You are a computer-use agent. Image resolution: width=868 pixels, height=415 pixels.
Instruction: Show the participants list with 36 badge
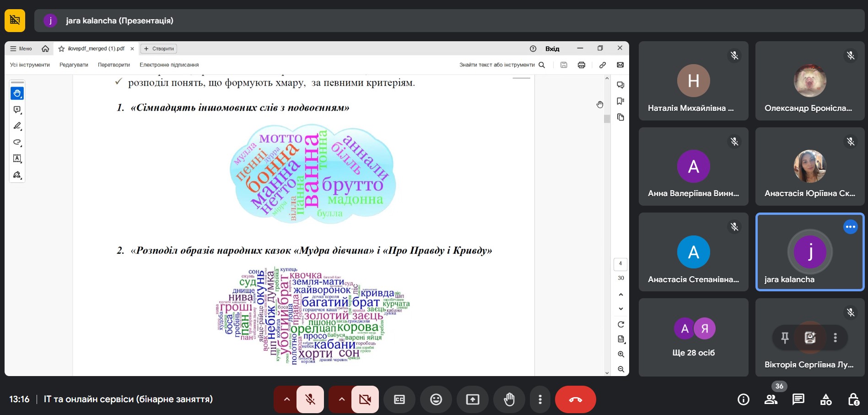[771, 399]
